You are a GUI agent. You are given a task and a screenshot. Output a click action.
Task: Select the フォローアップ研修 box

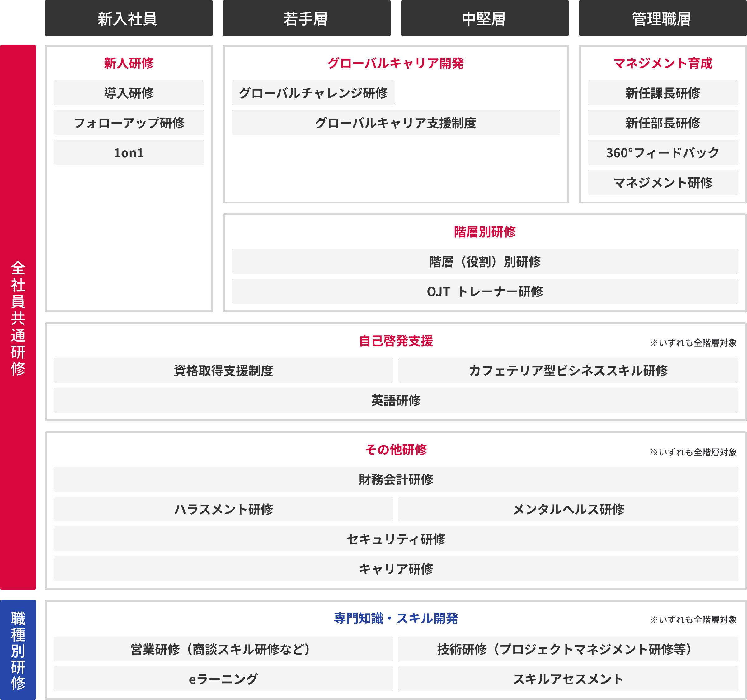click(x=129, y=123)
